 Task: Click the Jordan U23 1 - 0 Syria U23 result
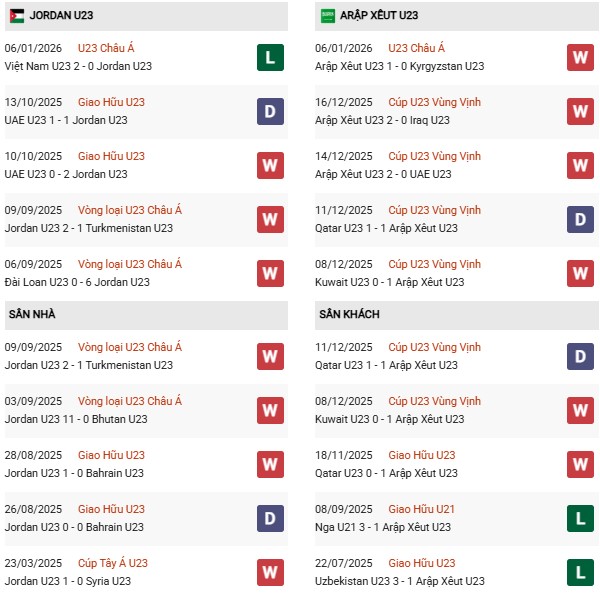[66, 581]
